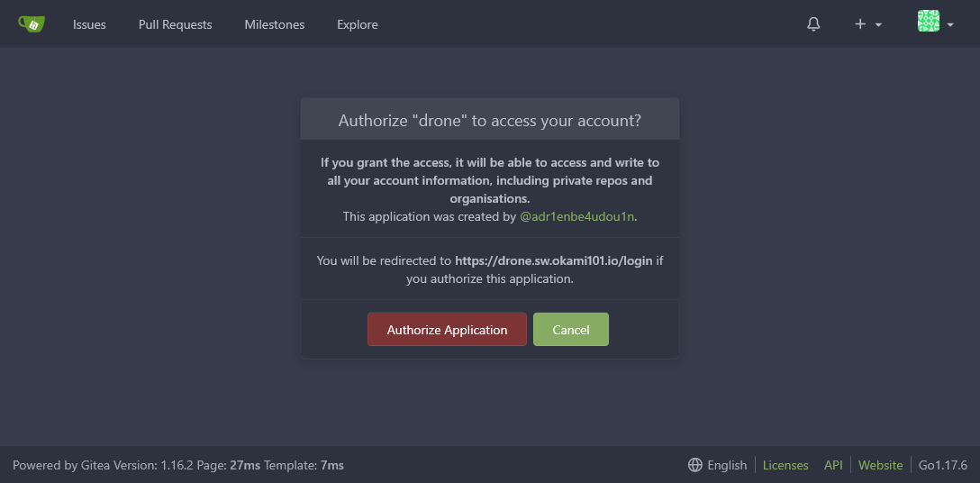Viewport: 980px width, 483px height.
Task: Go to Milestones
Action: point(275,24)
